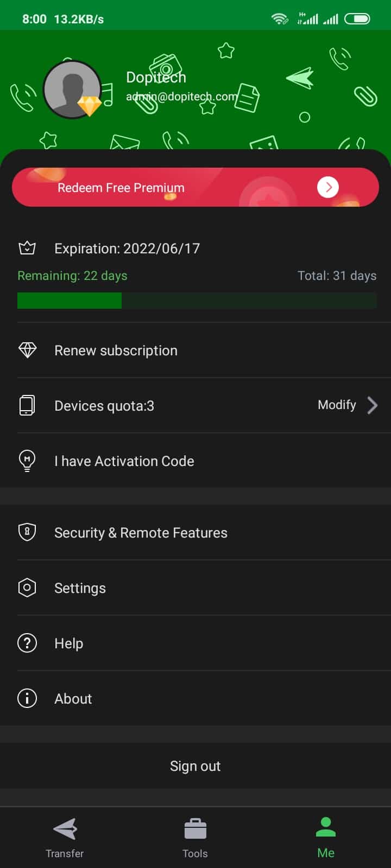391x868 pixels.
Task: Open I have Activation Code
Action: (124, 461)
